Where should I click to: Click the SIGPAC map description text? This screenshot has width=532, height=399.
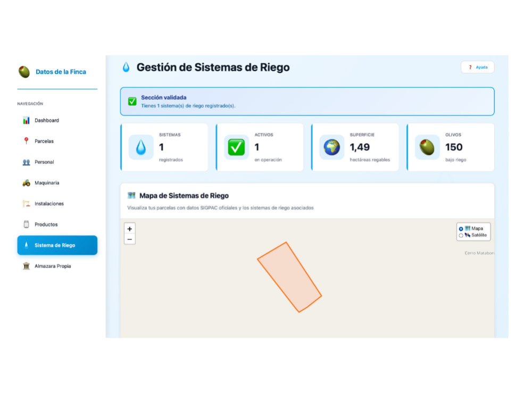tap(221, 207)
